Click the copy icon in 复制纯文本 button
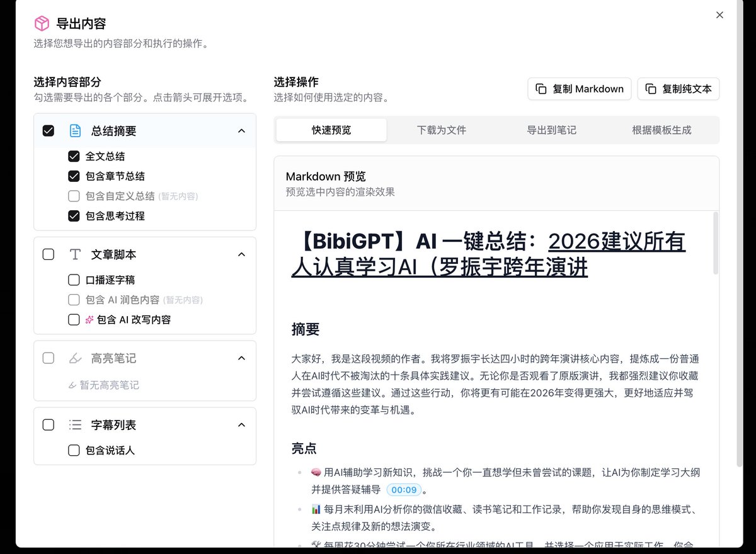This screenshot has height=554, width=756. [x=651, y=89]
